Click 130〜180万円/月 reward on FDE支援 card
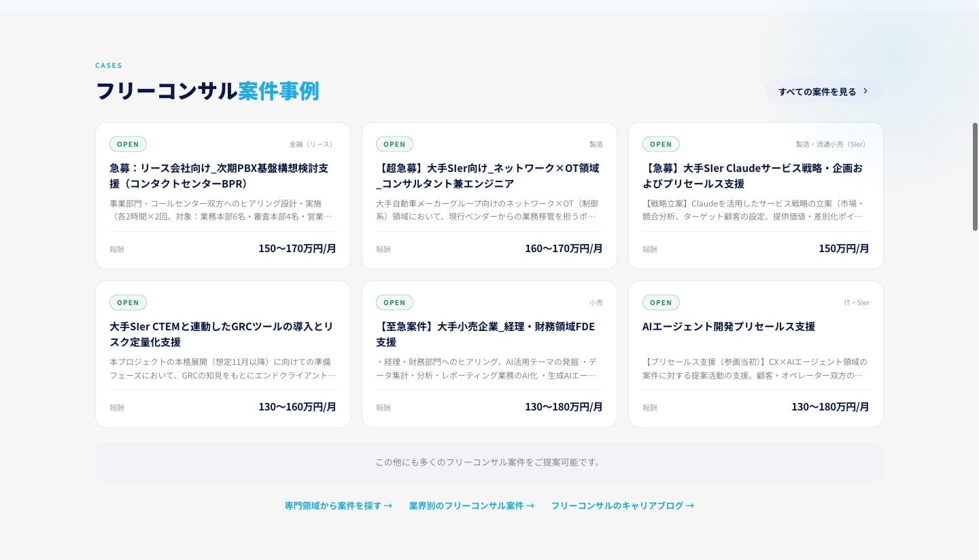This screenshot has width=979, height=560. 564,407
